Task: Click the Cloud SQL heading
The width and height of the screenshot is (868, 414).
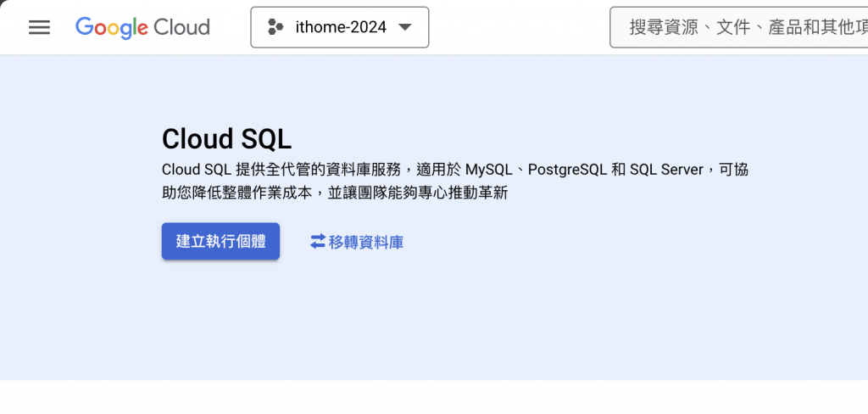Action: (226, 139)
